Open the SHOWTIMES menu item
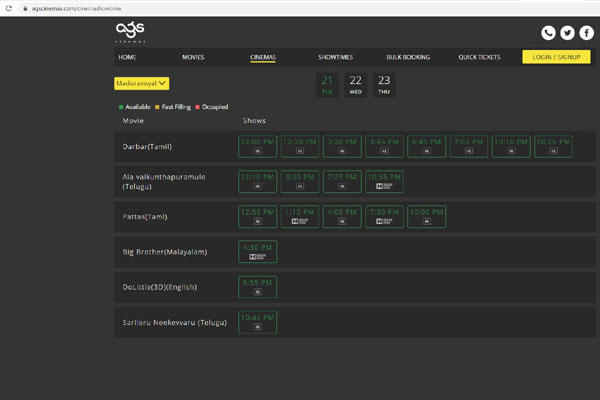The width and height of the screenshot is (600, 400). pos(335,57)
